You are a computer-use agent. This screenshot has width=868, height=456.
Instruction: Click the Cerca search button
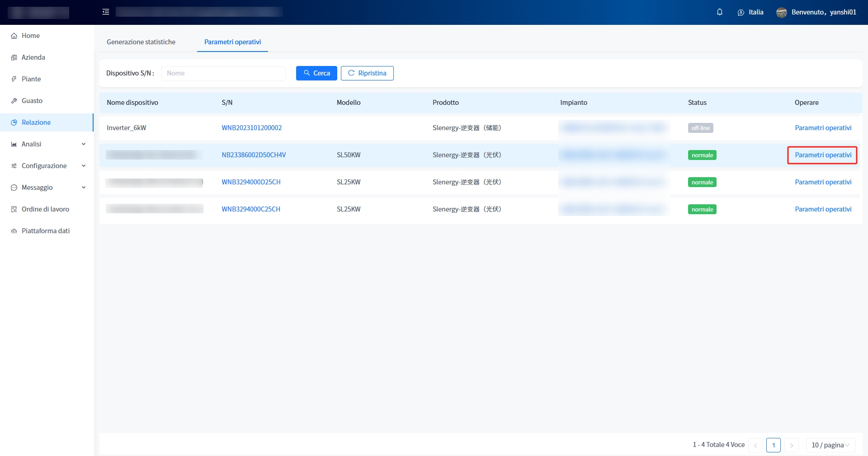316,73
